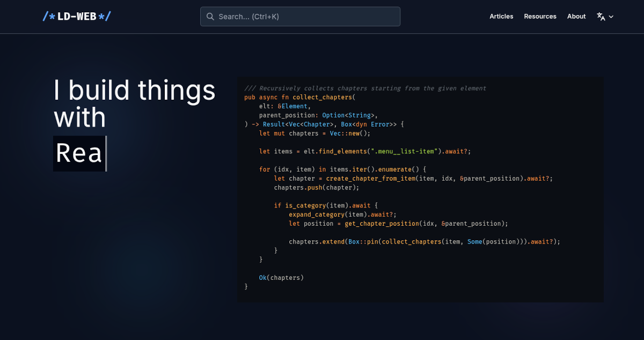Click 'let chapter = create_chapter_from_item' line
644x340 pixels.
click(413, 179)
